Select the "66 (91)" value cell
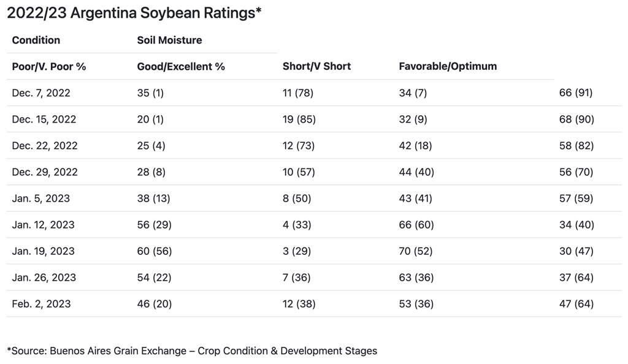 (576, 93)
